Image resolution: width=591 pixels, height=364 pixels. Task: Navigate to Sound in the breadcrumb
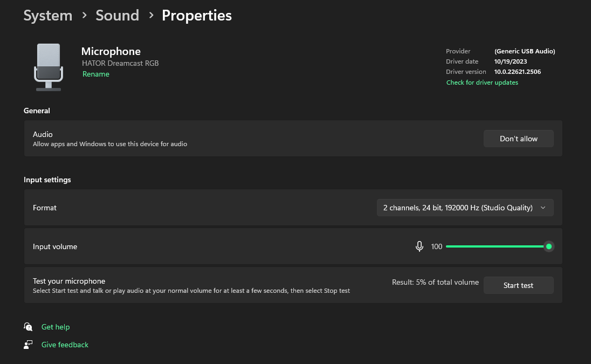tap(117, 16)
